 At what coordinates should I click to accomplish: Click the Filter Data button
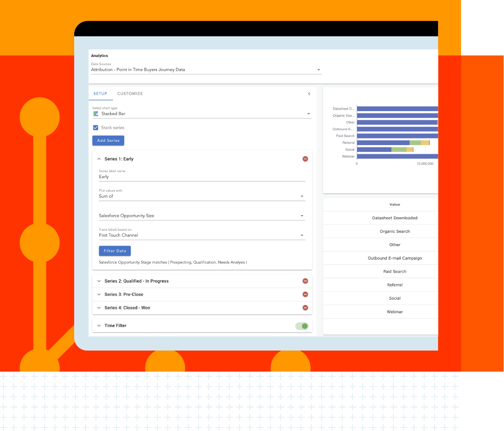[x=115, y=251]
